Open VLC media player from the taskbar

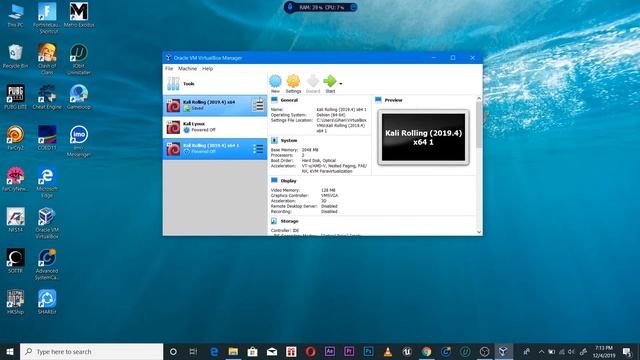(x=388, y=351)
